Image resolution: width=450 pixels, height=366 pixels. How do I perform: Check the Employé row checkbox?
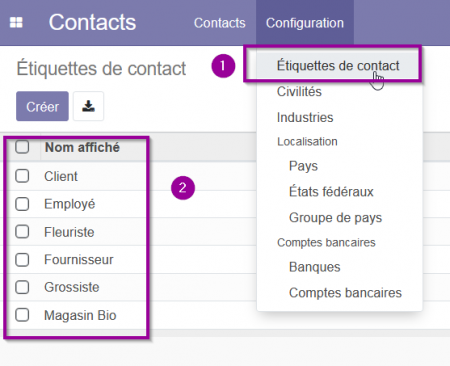(22, 204)
